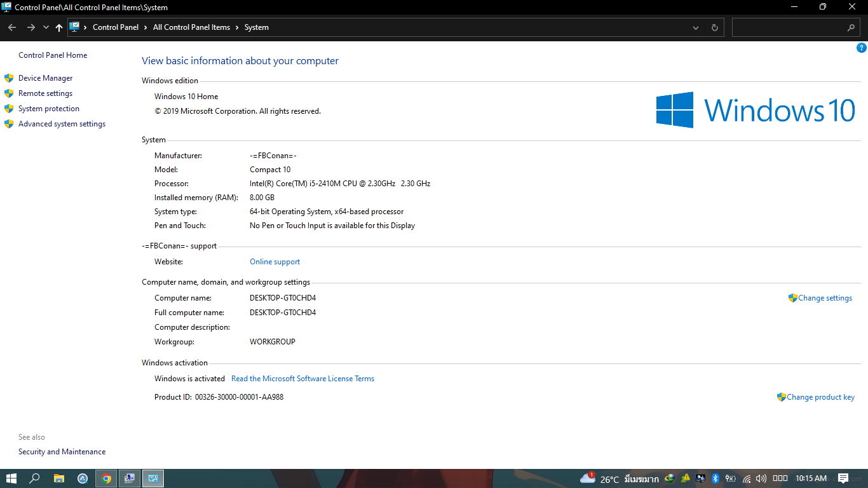This screenshot has width=868, height=488.
Task: Open File Explorer from the taskbar
Action: [59, 478]
